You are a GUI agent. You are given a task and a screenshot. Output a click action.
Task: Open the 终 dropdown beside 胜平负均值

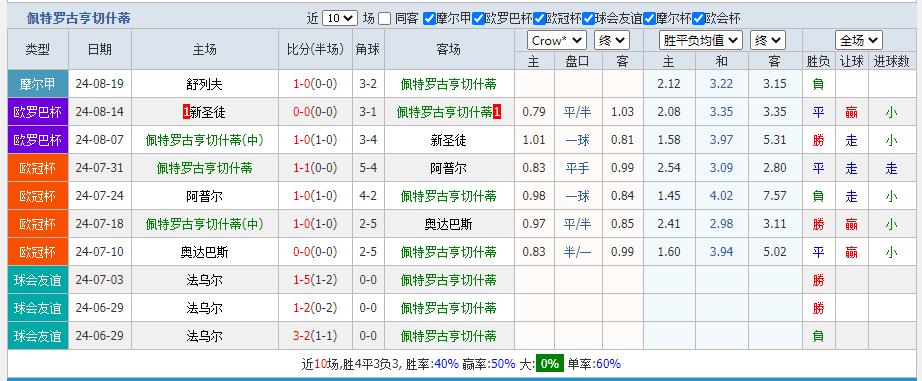click(x=768, y=41)
